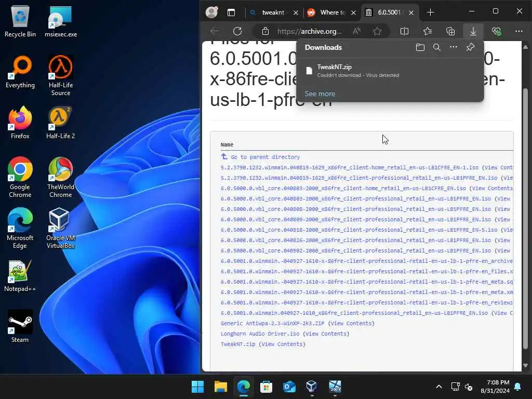Click See more in Downloads panel
Screen dimensions: 532x399
click(x=320, y=94)
